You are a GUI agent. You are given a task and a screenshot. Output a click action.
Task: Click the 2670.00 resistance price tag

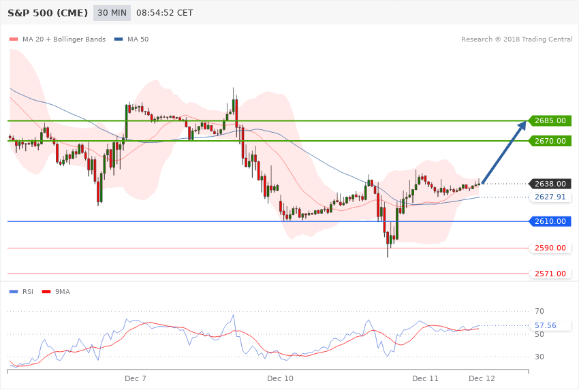pyautogui.click(x=550, y=141)
